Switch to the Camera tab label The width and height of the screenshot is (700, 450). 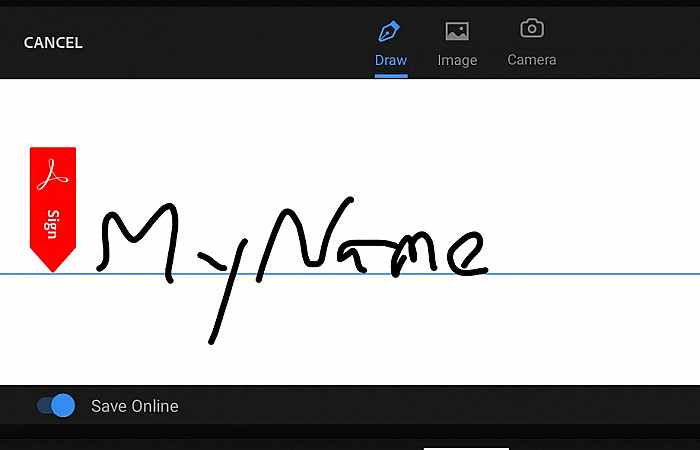click(x=531, y=60)
